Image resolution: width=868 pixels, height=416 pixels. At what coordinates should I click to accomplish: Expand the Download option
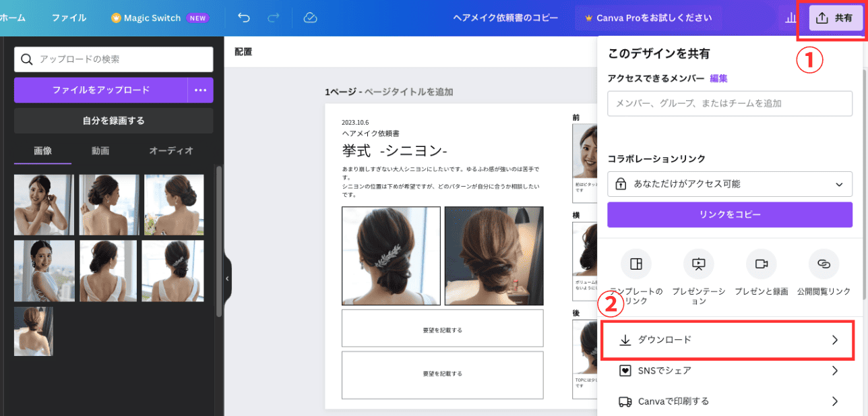[x=728, y=340]
